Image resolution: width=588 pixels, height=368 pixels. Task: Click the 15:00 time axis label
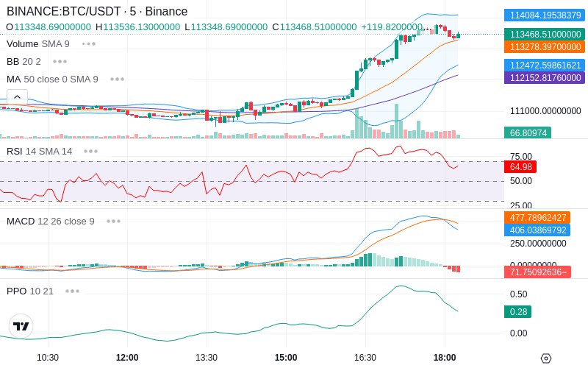point(286,358)
